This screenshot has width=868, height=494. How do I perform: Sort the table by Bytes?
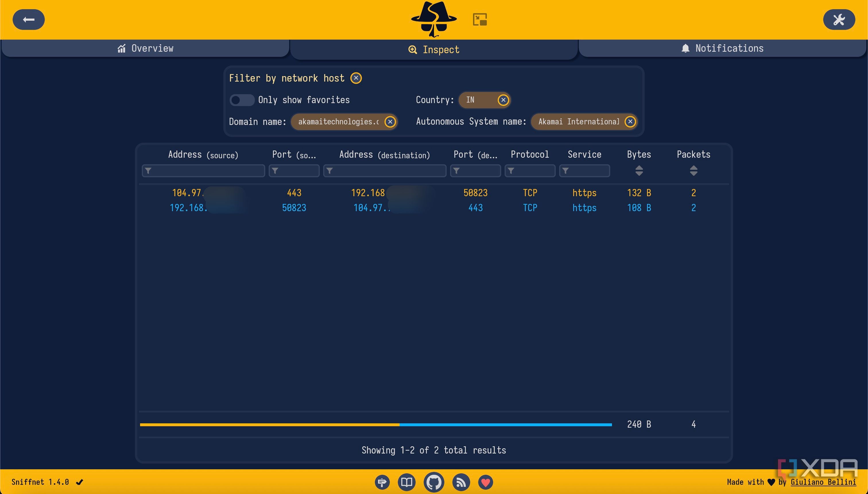click(x=639, y=171)
